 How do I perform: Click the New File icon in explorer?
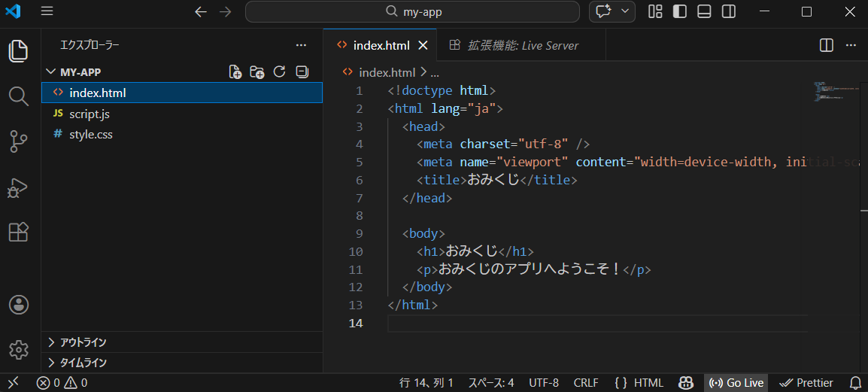click(x=235, y=72)
